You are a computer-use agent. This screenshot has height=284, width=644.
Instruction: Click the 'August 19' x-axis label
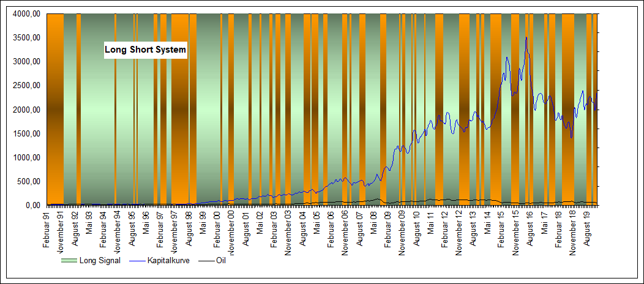click(586, 228)
